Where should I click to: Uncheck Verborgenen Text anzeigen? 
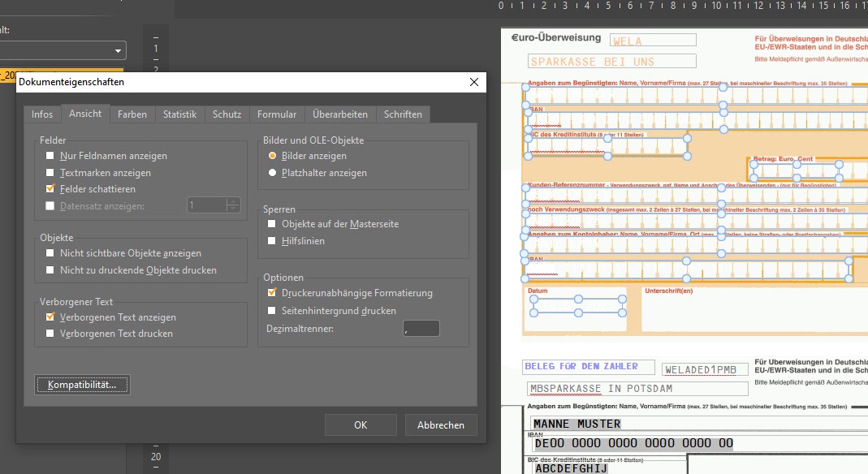click(50, 317)
